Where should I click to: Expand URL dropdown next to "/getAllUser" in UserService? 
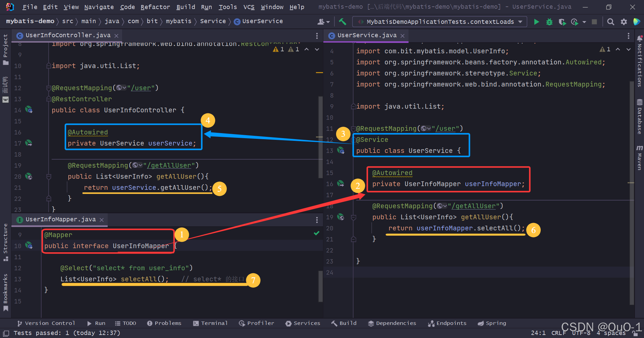pyautogui.click(x=442, y=206)
